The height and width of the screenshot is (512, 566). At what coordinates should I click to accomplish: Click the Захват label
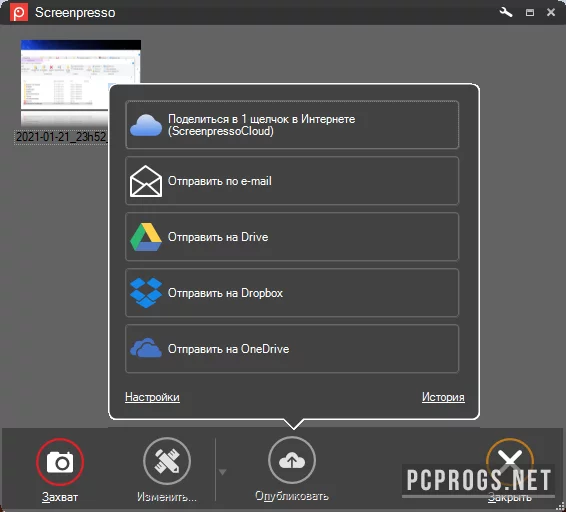pyautogui.click(x=60, y=497)
